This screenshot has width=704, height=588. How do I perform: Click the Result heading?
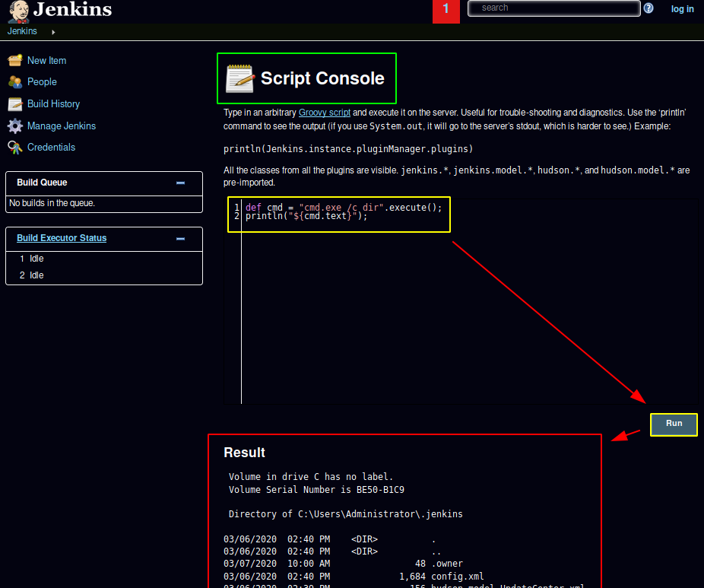coord(244,453)
